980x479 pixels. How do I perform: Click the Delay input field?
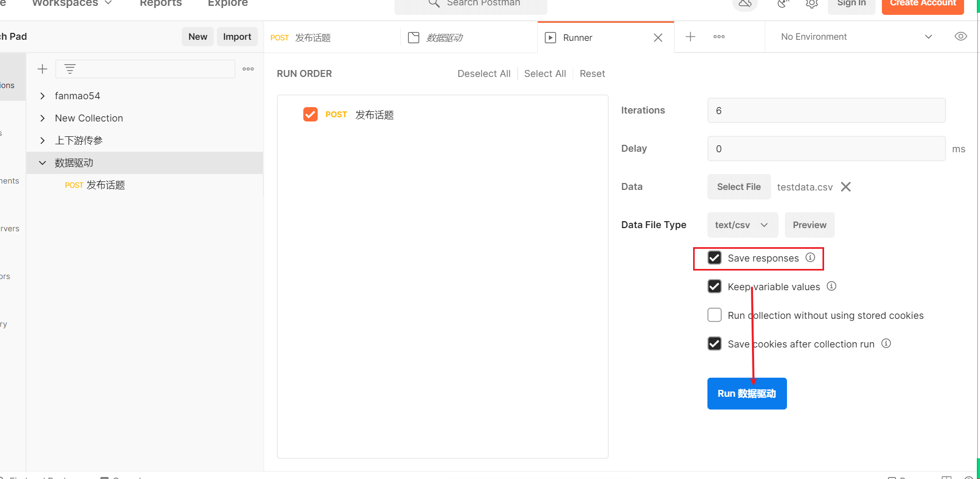coord(826,149)
